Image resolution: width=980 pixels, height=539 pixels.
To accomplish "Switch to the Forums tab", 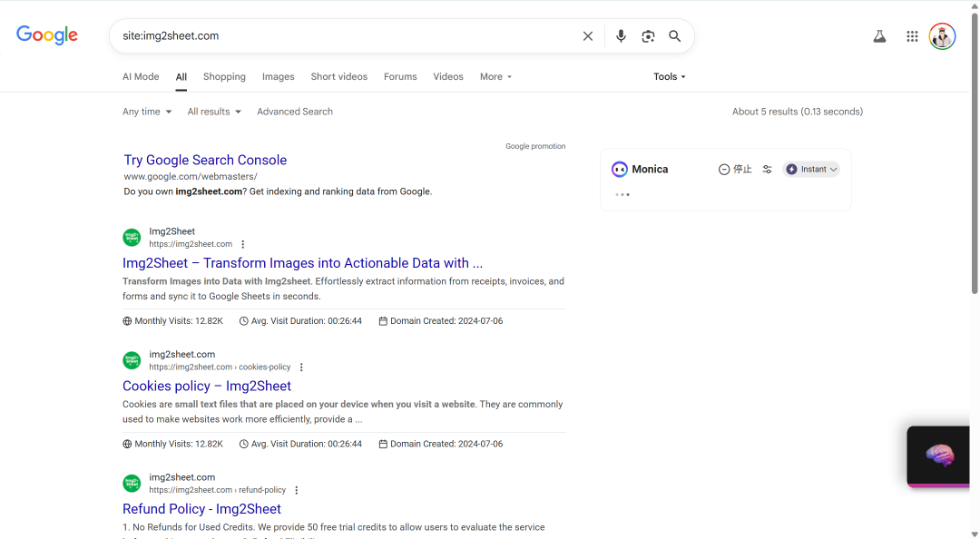I will [400, 76].
